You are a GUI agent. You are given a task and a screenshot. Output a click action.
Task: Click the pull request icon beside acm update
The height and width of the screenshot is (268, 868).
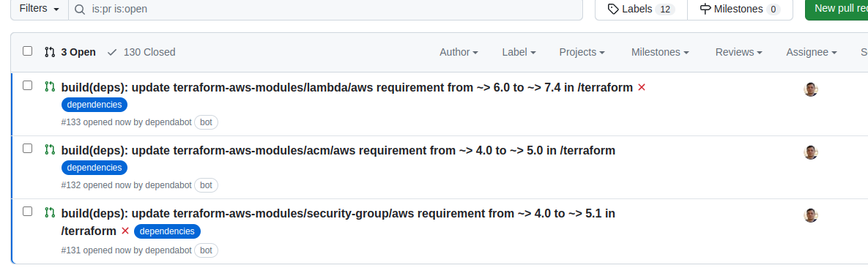[50, 149]
